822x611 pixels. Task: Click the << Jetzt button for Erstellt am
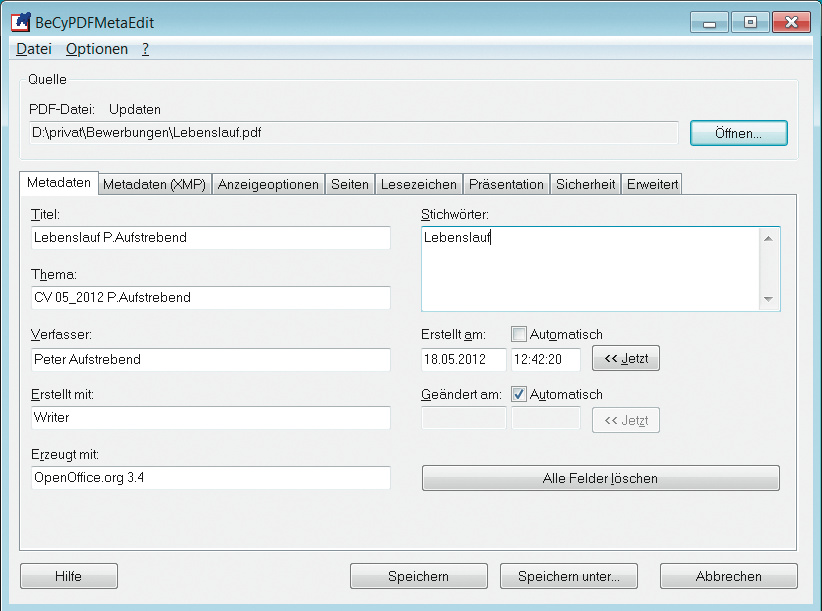(626, 358)
